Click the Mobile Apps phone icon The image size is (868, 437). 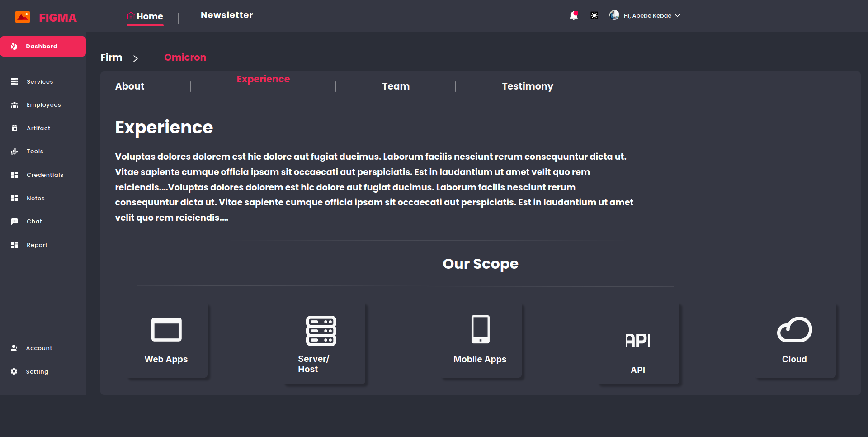480,329
